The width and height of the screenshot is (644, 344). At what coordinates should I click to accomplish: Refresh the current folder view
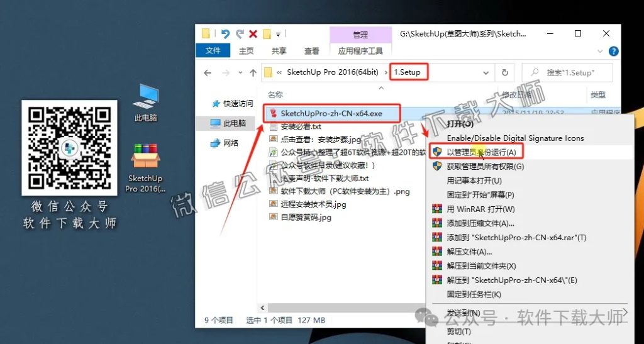[505, 73]
